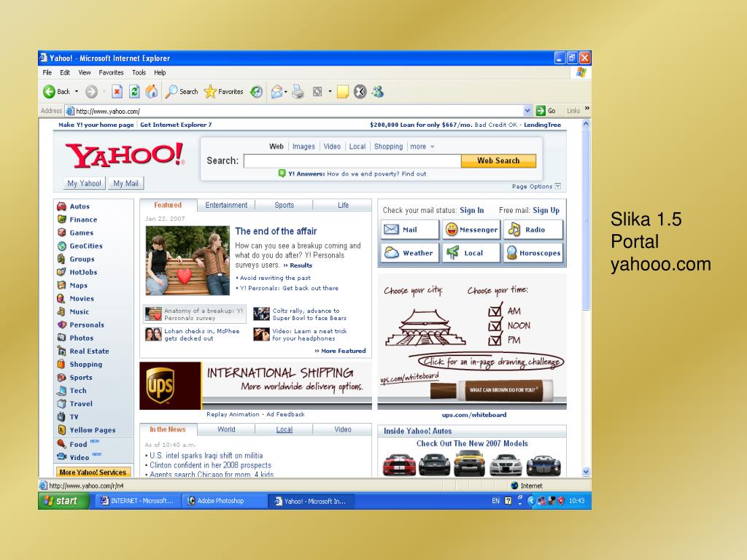
Task: Click the Home house icon
Action: 152,91
